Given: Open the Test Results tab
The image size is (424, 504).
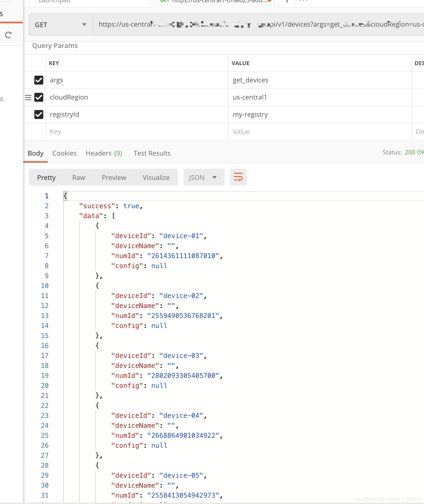Looking at the screenshot, I should 152,153.
